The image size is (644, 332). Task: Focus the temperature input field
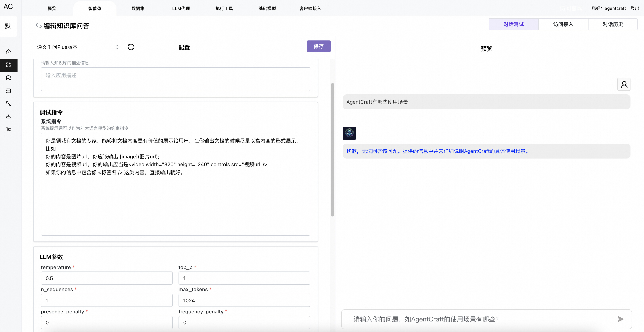tap(106, 278)
